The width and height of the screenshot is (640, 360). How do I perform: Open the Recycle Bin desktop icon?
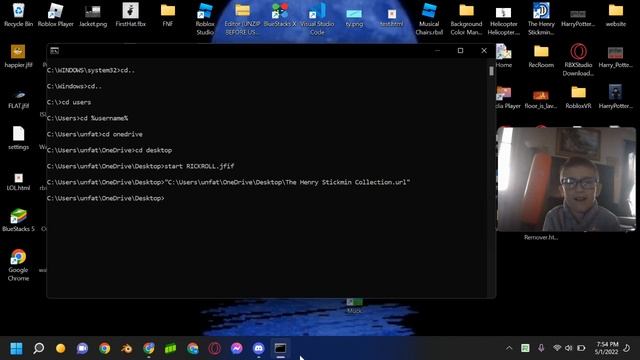coord(18,15)
